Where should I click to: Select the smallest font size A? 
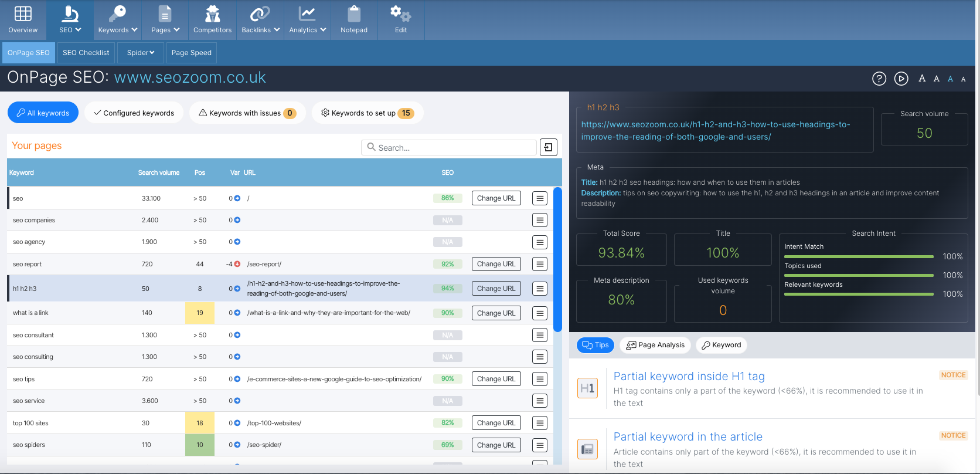pos(963,79)
